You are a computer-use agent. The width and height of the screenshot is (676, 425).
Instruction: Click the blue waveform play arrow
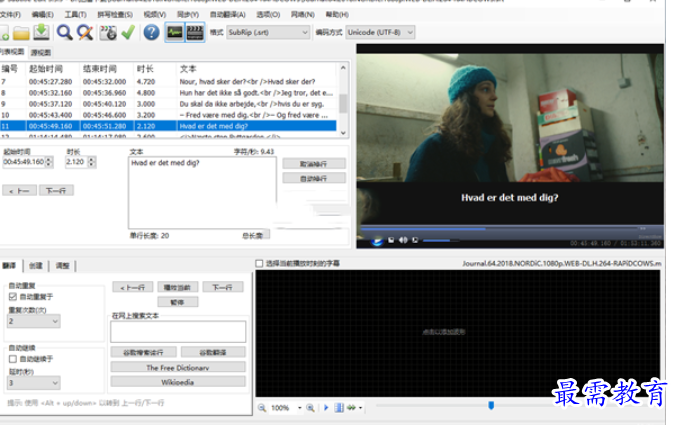(x=326, y=408)
